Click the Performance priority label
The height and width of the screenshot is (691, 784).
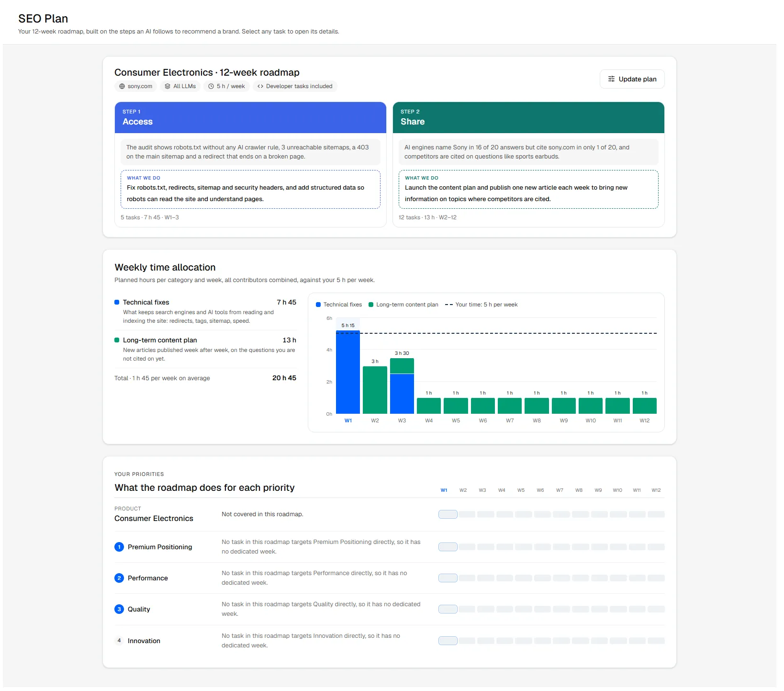(x=148, y=578)
